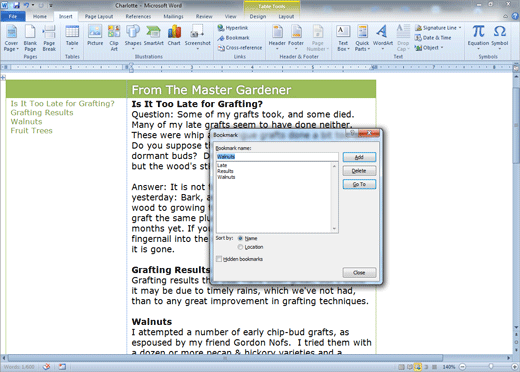
Task: Insert an Equation
Action: point(478,38)
